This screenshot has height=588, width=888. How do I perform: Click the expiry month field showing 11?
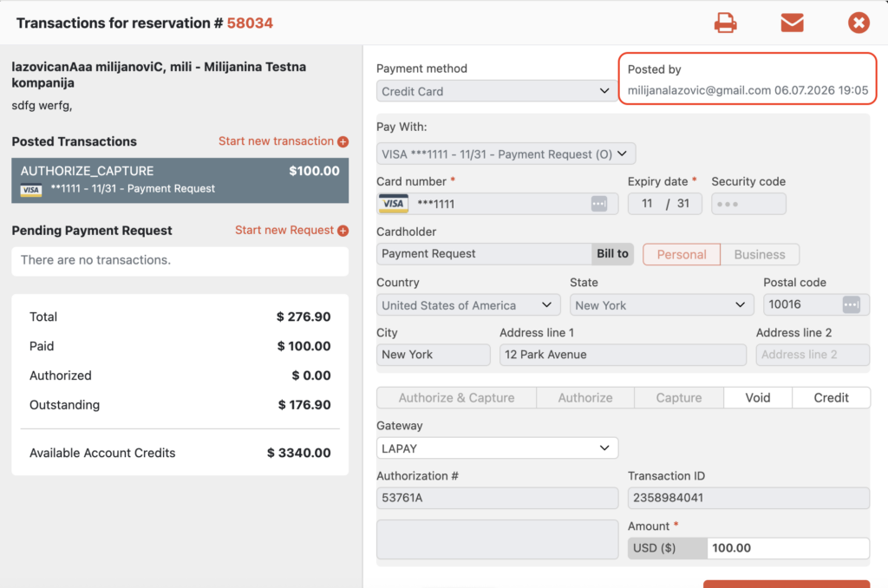coord(647,203)
